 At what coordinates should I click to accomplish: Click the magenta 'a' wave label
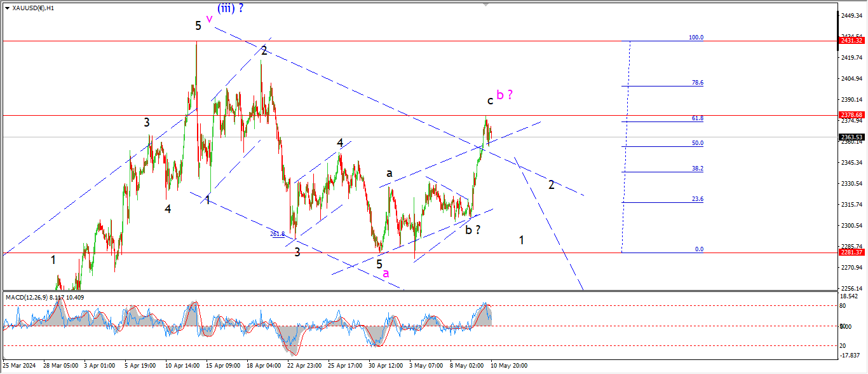click(385, 273)
